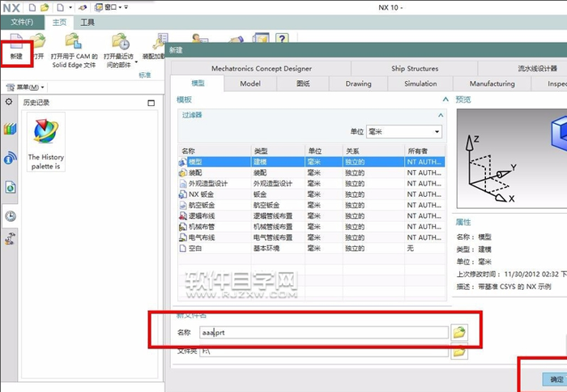Click the 打开最近访问的部件 recent parts icon
Image resolution: width=567 pixels, height=392 pixels.
click(x=121, y=41)
